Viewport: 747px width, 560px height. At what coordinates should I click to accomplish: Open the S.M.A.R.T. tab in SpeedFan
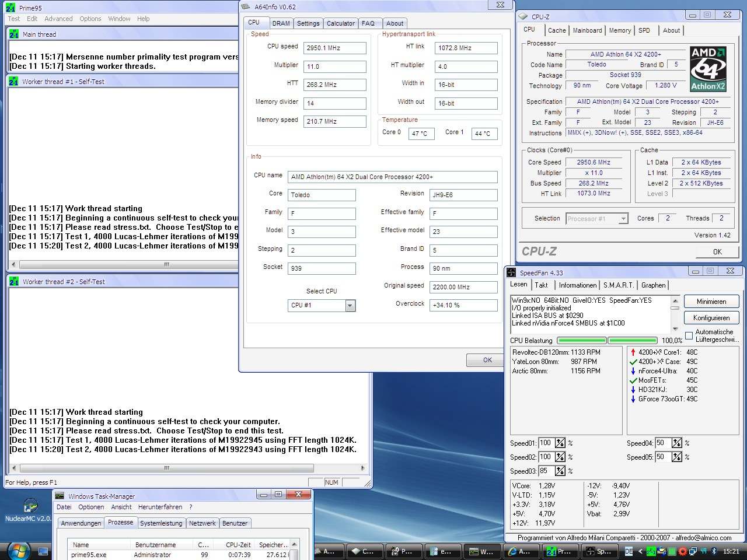tap(619, 285)
